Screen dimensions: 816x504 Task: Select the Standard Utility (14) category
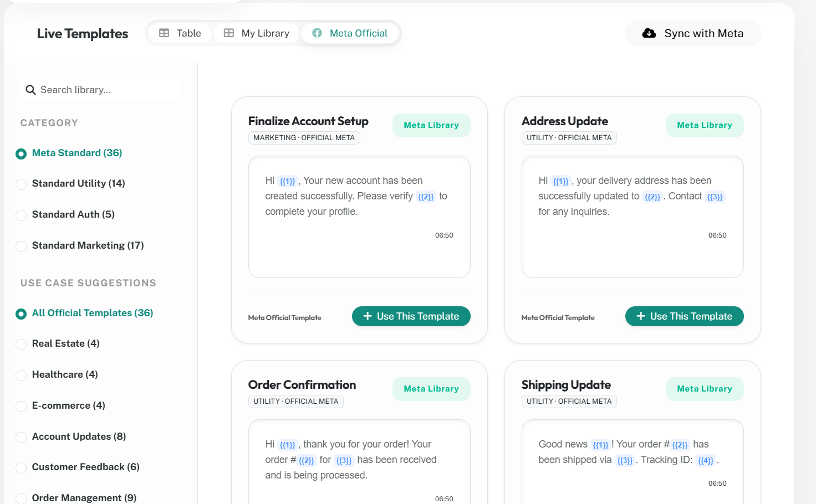[x=21, y=184]
